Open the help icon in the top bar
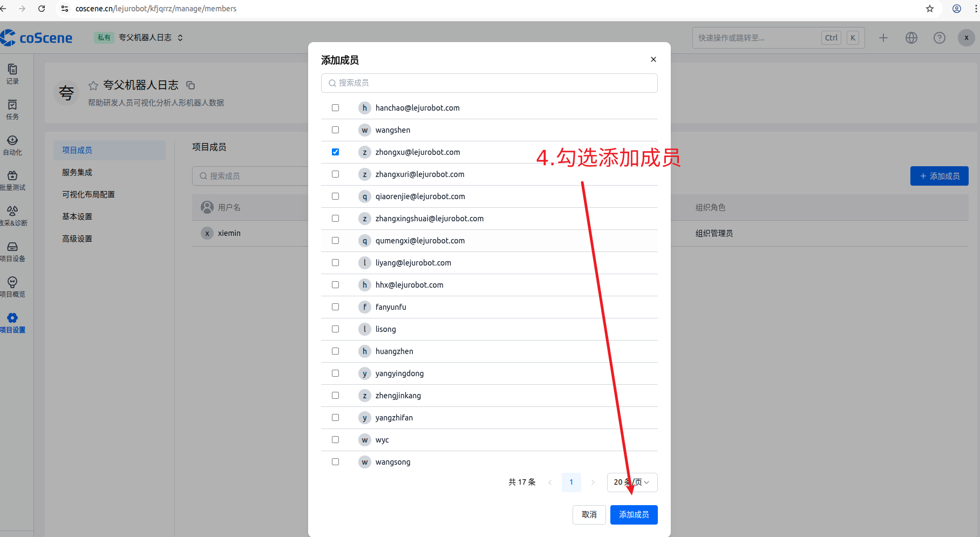980x537 pixels. coord(939,37)
